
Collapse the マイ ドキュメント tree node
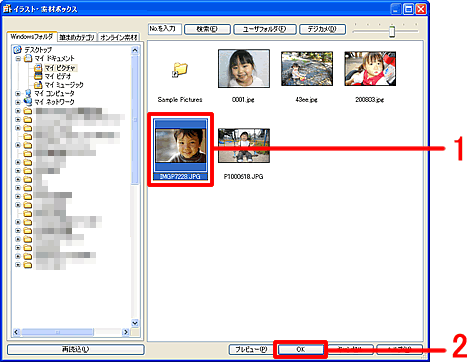(x=18, y=59)
